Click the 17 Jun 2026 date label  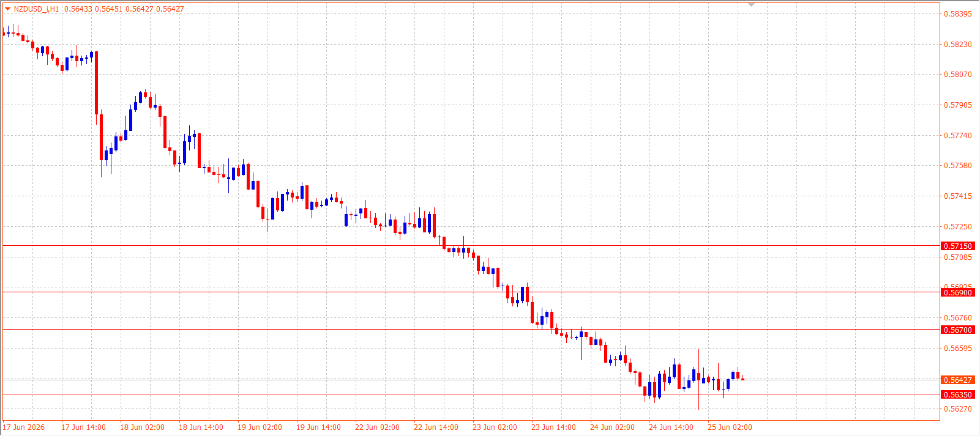tap(24, 427)
